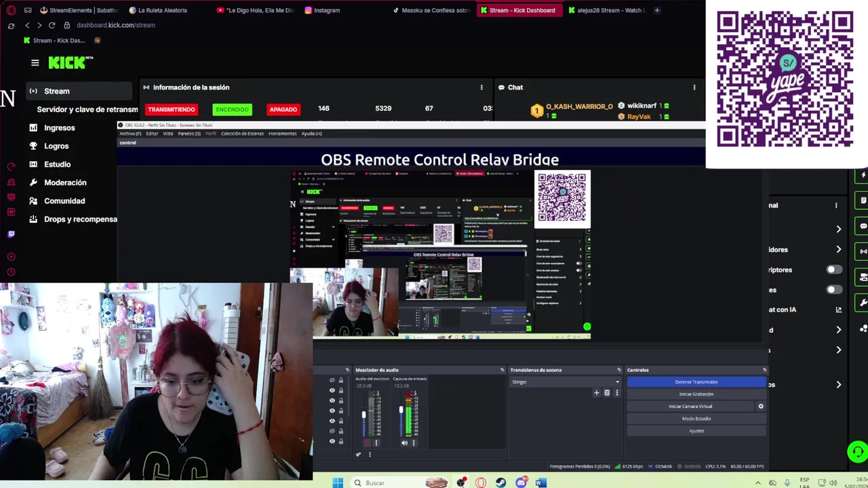
Task: Click the Twitch icon in Opera sidebar
Action: click(x=11, y=234)
